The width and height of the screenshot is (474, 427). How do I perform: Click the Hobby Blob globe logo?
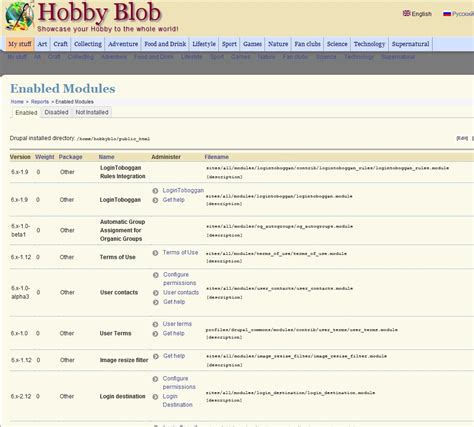(x=19, y=16)
